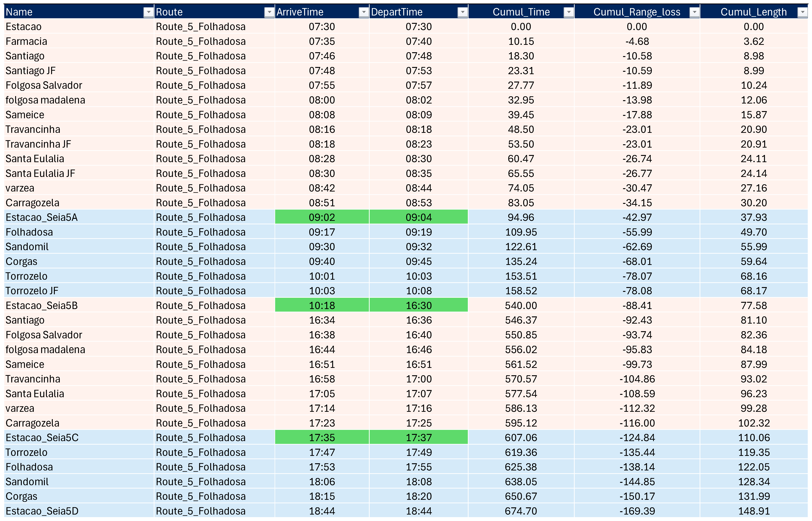Viewport: 812px width, 521px height.
Task: Select green cell with arrival 09:02
Action: (322, 217)
